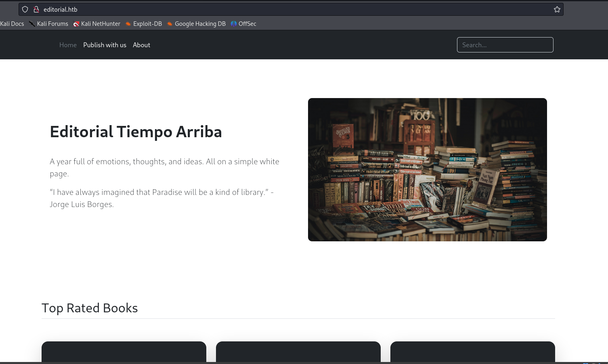This screenshot has width=608, height=364.
Task: Click into the Search input box
Action: coord(505,45)
